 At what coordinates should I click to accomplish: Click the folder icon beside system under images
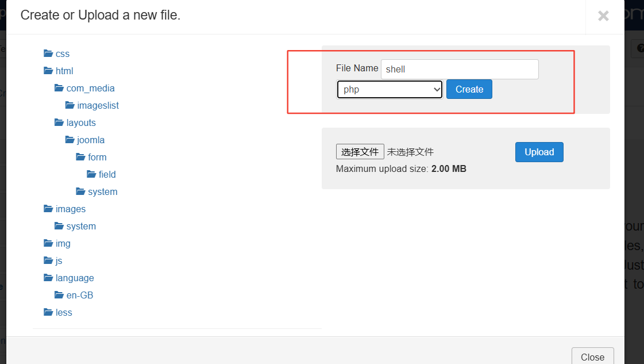tap(59, 226)
